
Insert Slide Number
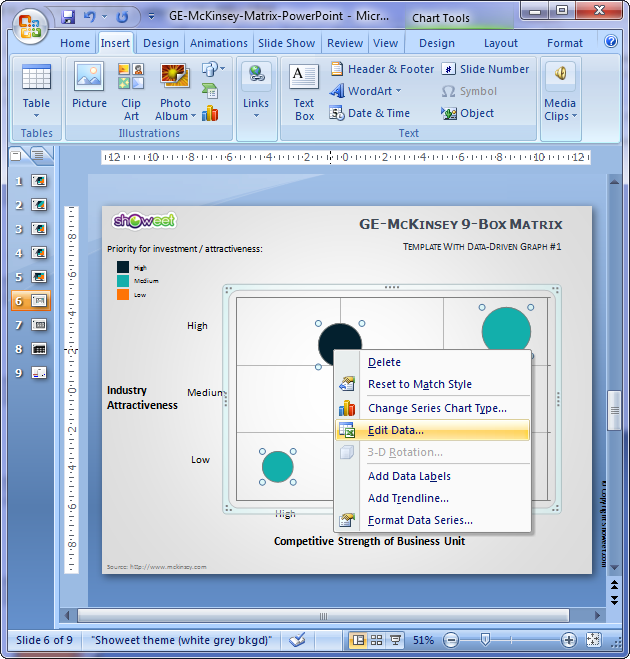[x=485, y=69]
